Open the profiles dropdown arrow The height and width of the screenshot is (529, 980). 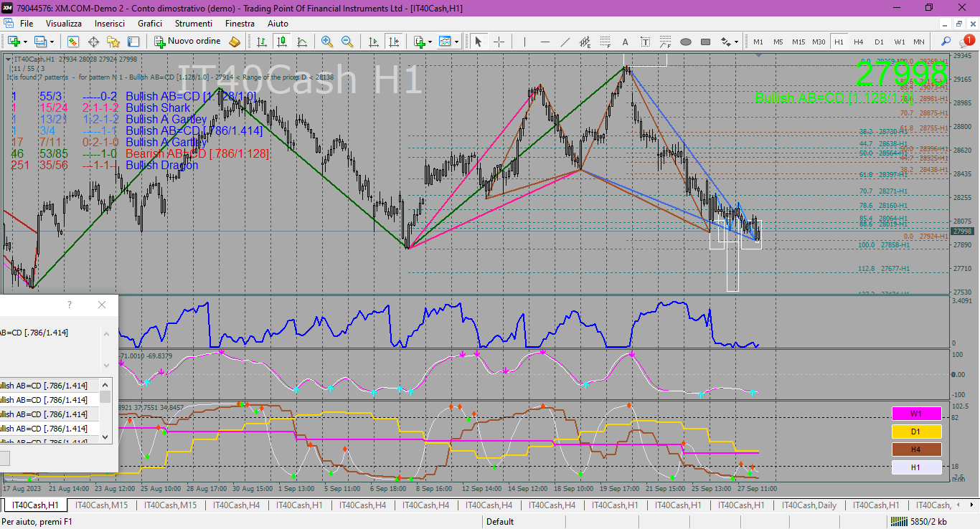51,42
